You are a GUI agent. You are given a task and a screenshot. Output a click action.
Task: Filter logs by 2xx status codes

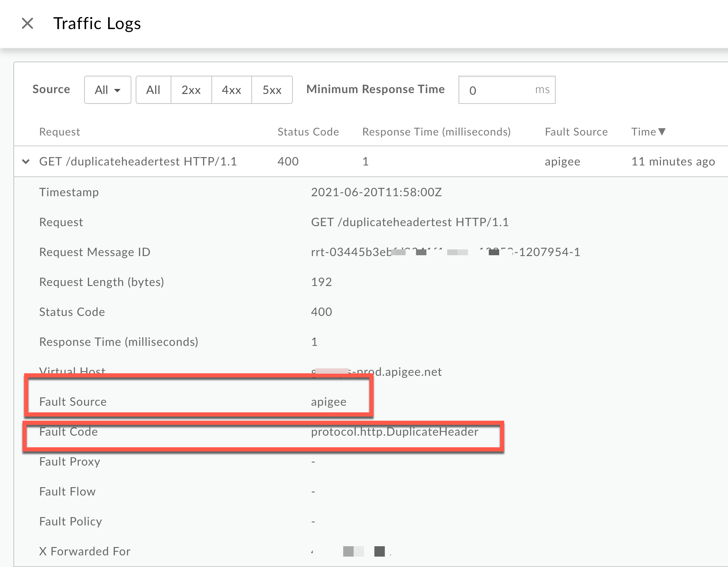point(191,90)
